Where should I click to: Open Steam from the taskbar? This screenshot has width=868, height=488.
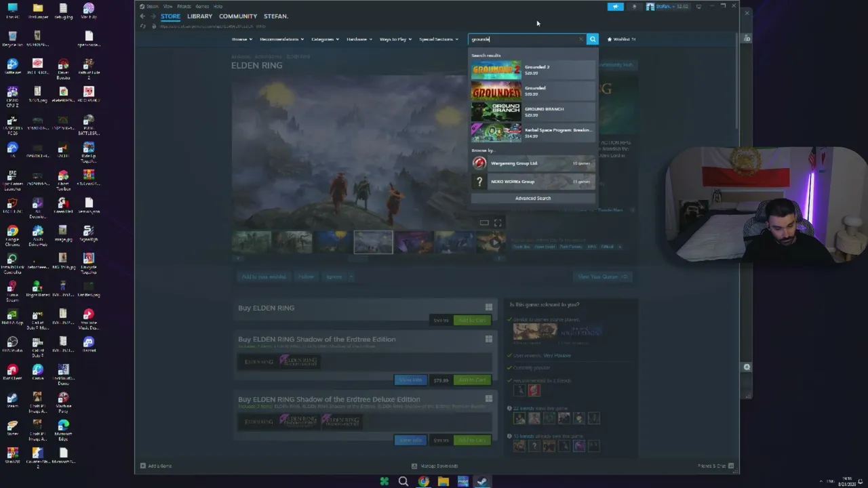481,481
